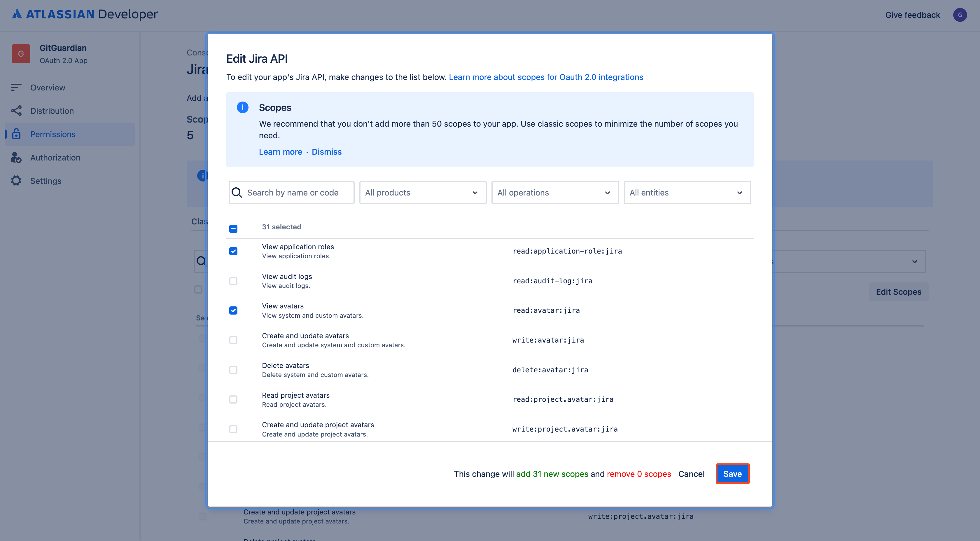Image resolution: width=980 pixels, height=541 pixels.
Task: Click the GitGuardian app red avatar
Action: coord(21,54)
